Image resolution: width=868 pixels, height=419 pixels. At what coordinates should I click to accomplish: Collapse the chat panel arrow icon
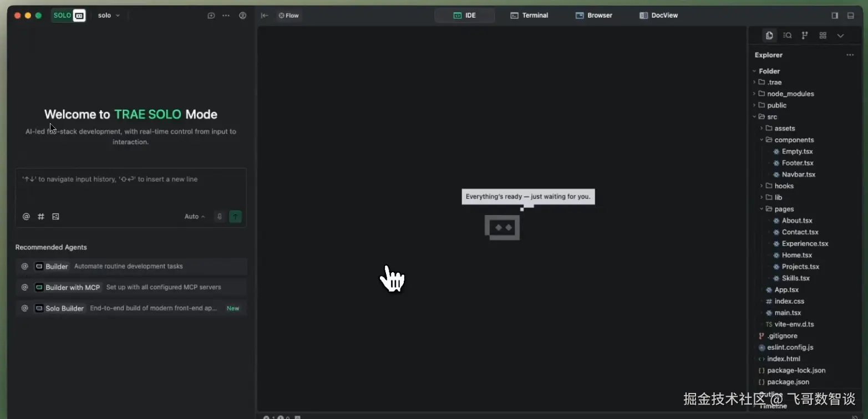[x=265, y=16]
